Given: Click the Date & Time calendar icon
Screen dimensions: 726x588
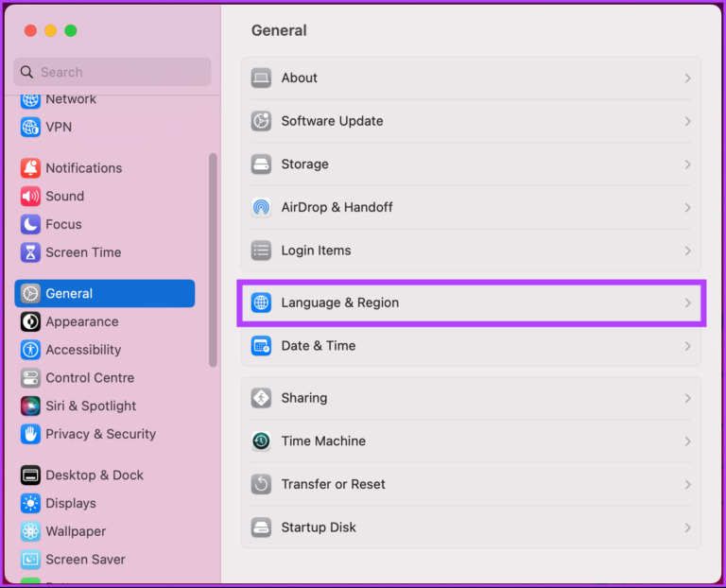Looking at the screenshot, I should pyautogui.click(x=261, y=346).
